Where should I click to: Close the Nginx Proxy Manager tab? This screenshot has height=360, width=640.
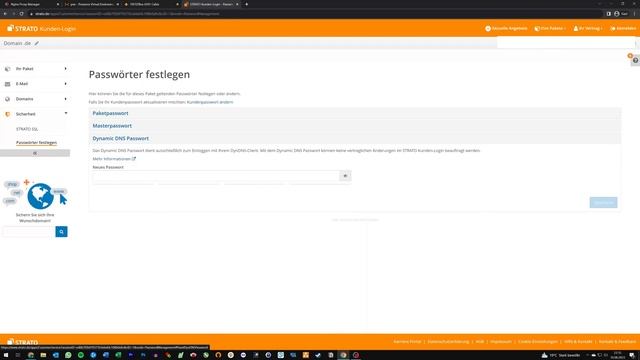coord(57,4)
